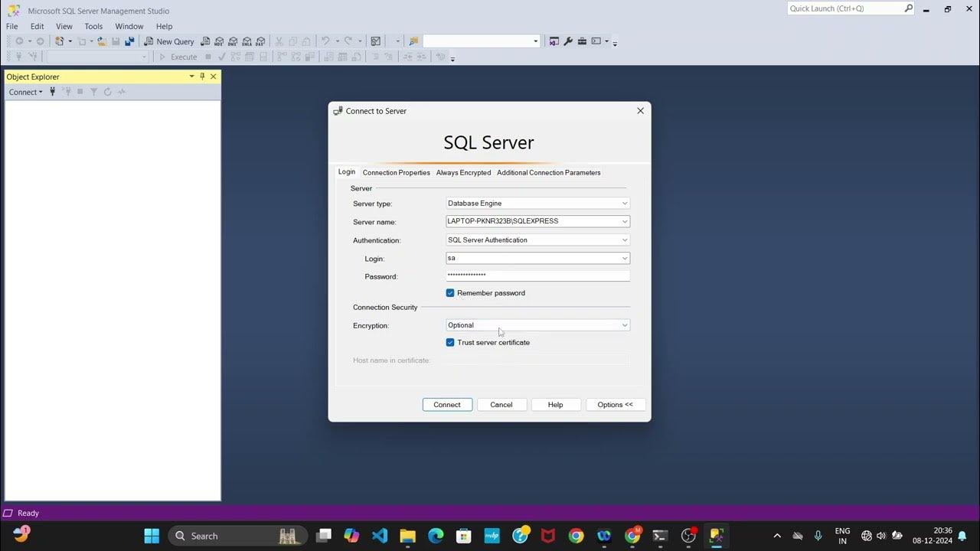Open the Help menu
980x551 pixels.
[x=165, y=26]
